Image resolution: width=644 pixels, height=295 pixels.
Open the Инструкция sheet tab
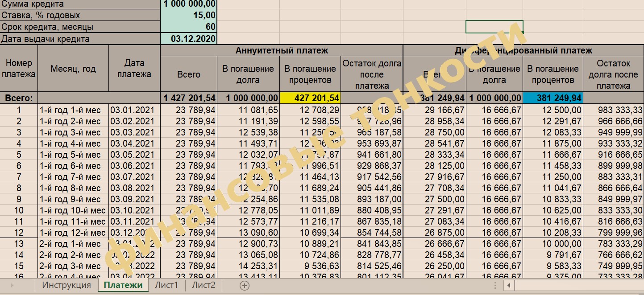[66, 285]
